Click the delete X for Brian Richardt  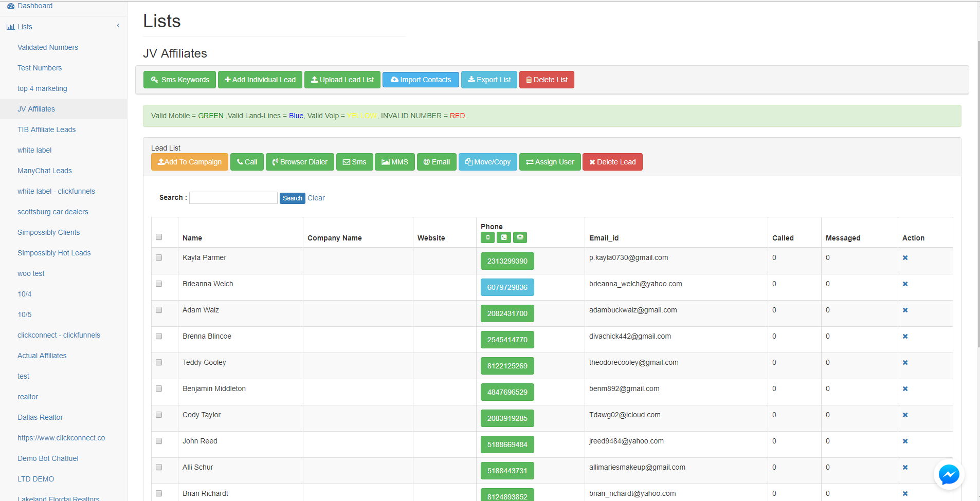[905, 494]
